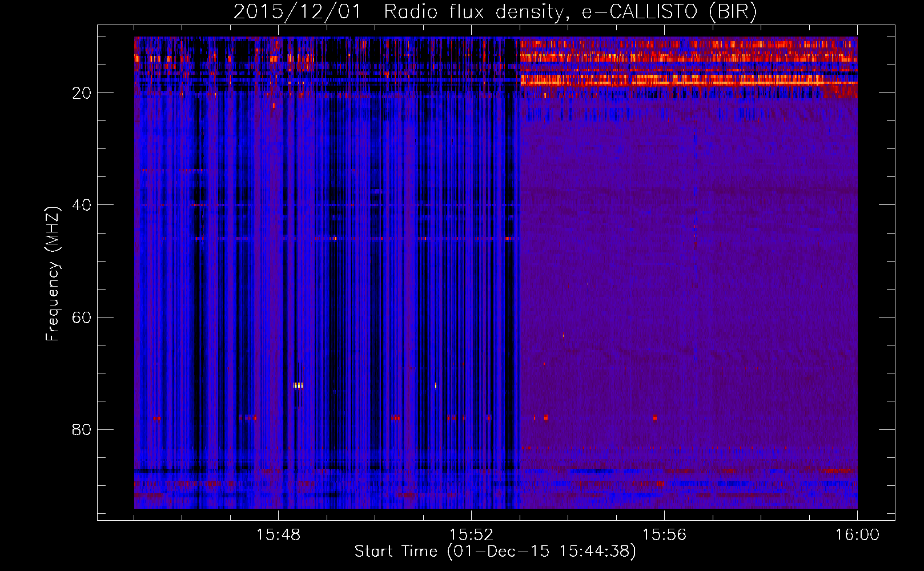Viewport: 924px width, 571px height.
Task: Click the 20 MHz frequency tick label
Action: (x=82, y=93)
